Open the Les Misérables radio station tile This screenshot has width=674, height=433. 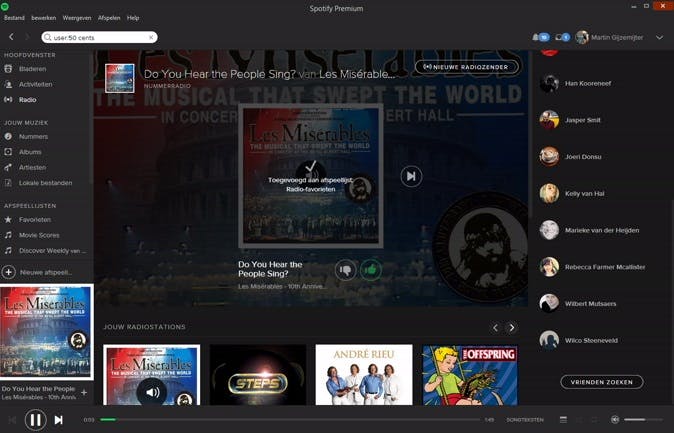click(151, 375)
